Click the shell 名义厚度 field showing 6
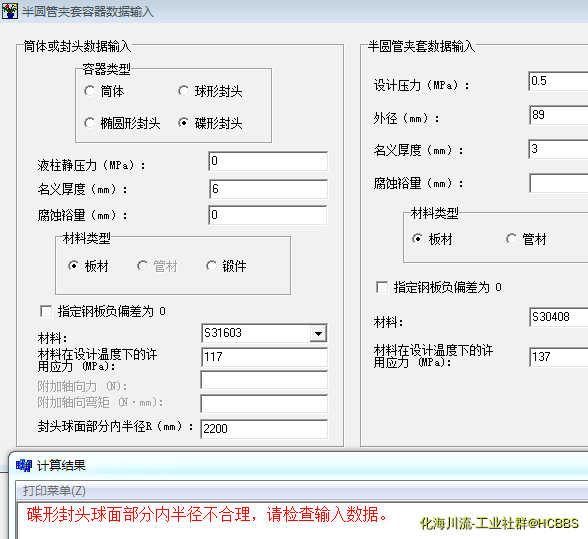The height and width of the screenshot is (539, 588). pos(268,189)
